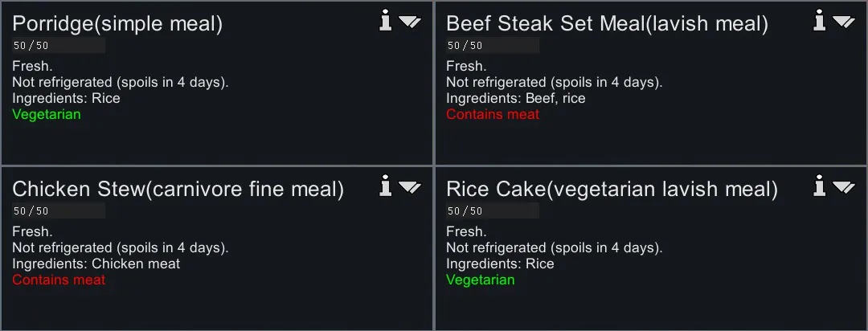868x331 pixels.
Task: Open info icon for Rice Cake
Action: click(x=820, y=187)
